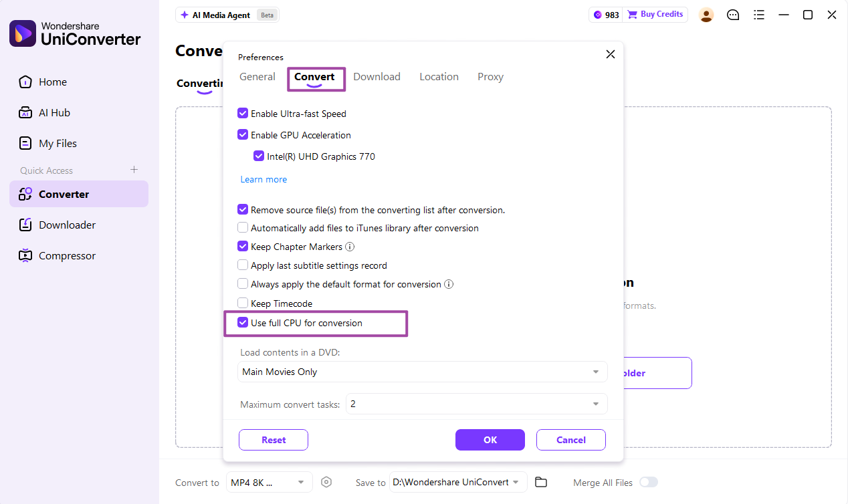Toggle Keep Chapter Markers checkbox

click(x=243, y=247)
